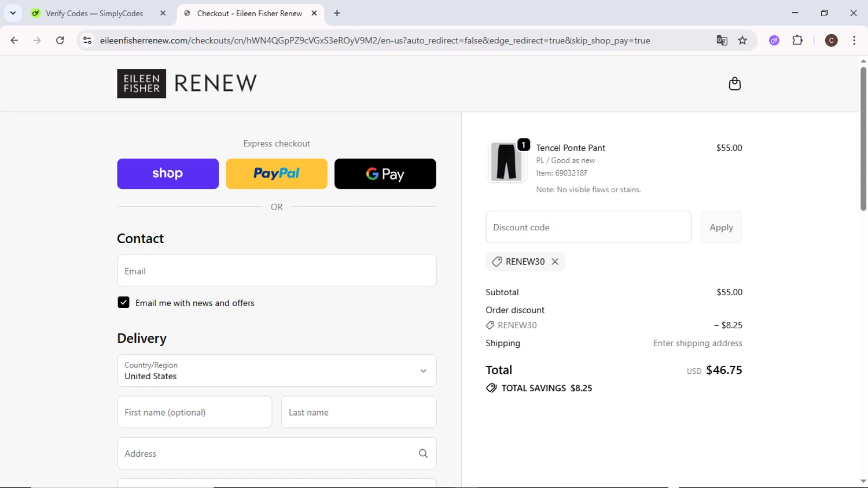Click the PL / Good as new text

pos(565,160)
